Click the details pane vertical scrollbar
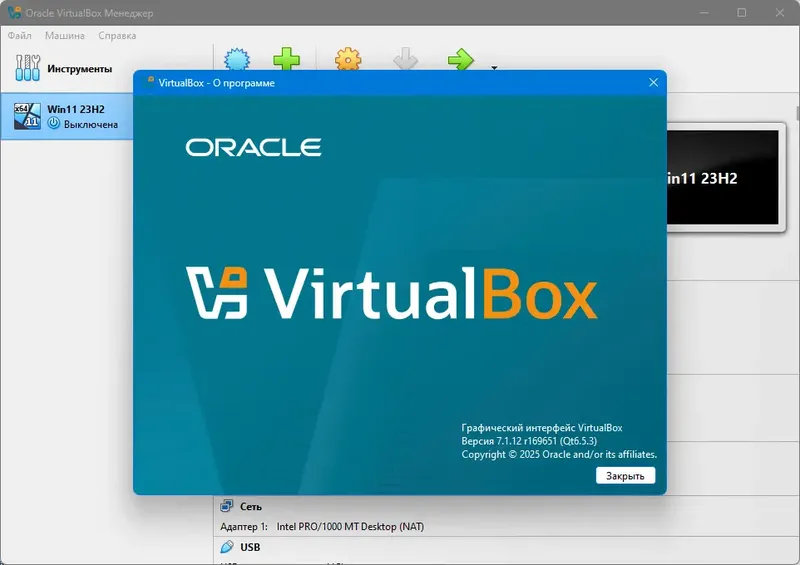800x565 pixels. (x=797, y=113)
